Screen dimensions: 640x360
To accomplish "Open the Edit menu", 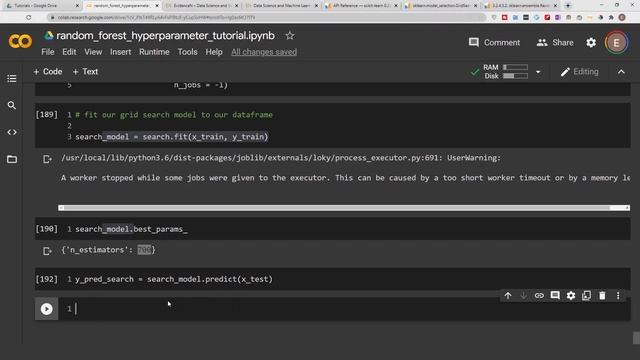I will pos(69,52).
